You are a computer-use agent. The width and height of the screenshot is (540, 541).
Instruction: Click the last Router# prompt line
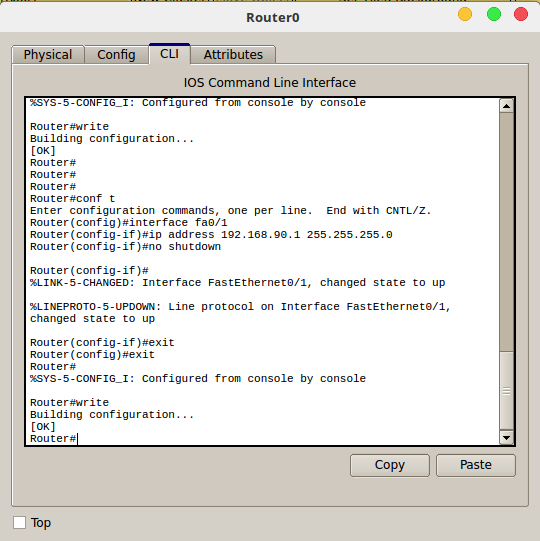[53, 439]
